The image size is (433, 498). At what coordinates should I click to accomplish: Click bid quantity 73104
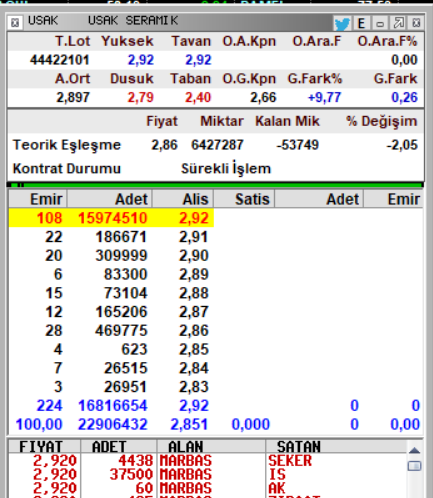click(125, 293)
